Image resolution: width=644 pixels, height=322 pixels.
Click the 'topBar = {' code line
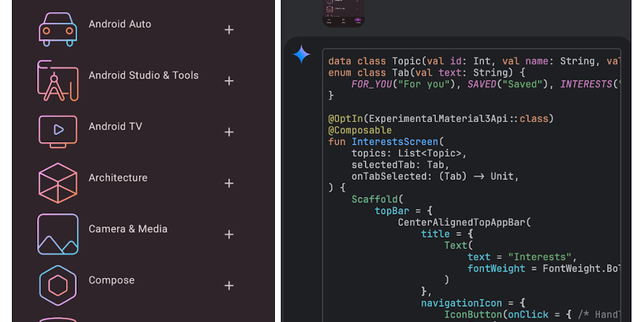tap(403, 211)
